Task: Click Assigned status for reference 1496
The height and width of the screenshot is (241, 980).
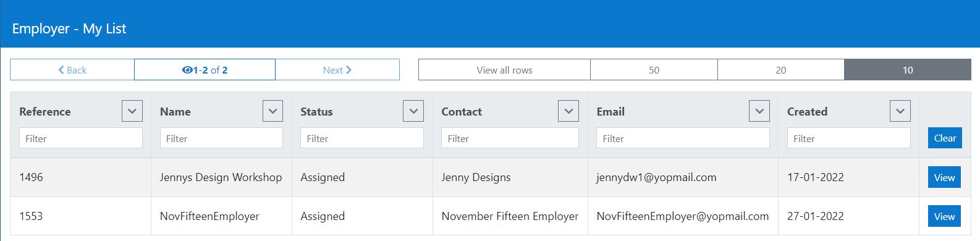Action: coord(323,177)
